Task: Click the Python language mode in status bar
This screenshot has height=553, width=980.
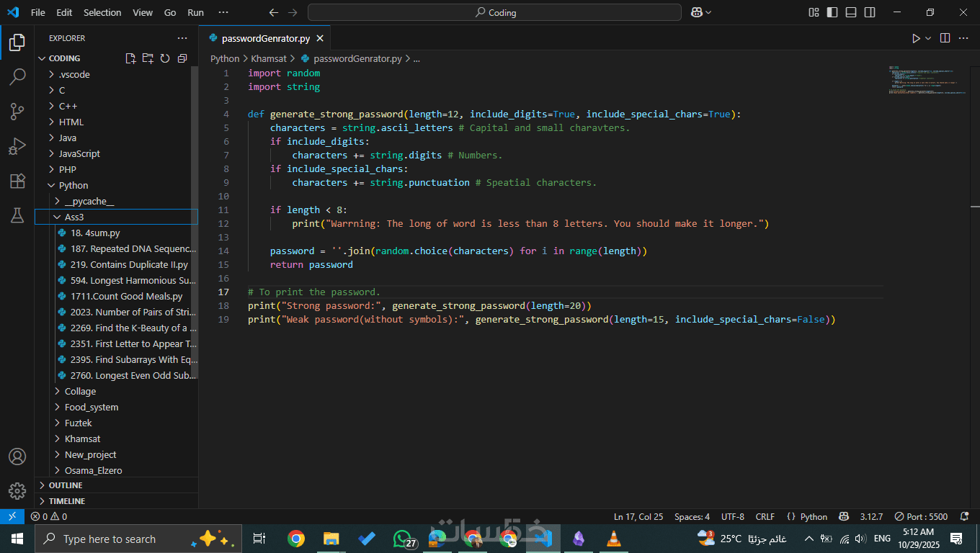Action: [814, 516]
